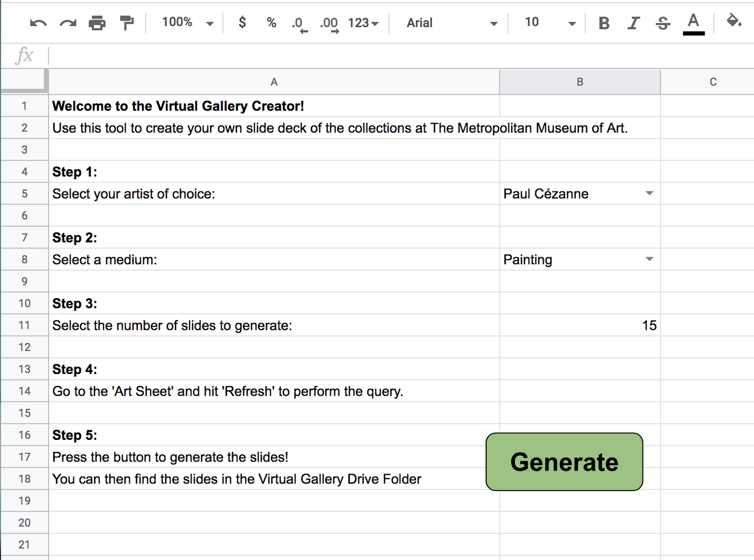Select 'Virtual Gallery Drive Folder' cell

point(274,479)
